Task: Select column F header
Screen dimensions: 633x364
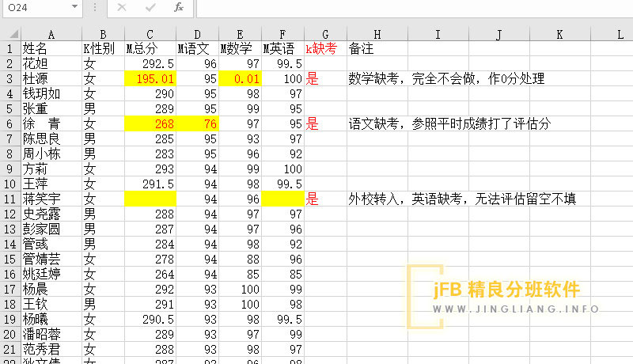Action: tap(282, 34)
